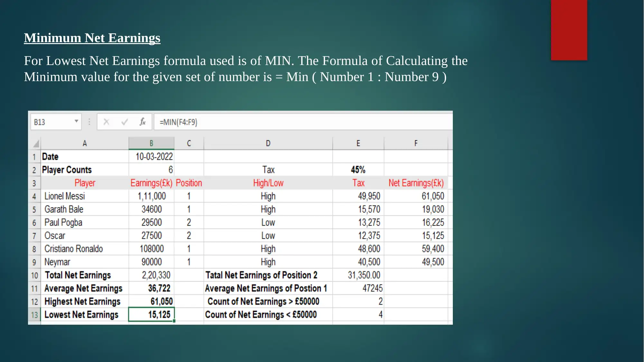The height and width of the screenshot is (362, 644).
Task: Click the Cancel (X) formula icon
Action: 107,122
